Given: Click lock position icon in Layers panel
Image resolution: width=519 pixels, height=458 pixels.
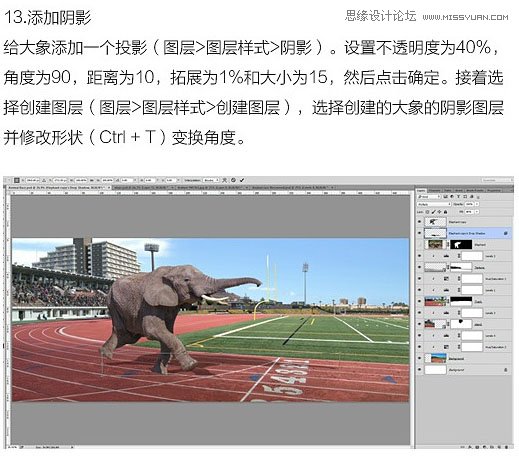Looking at the screenshot, I should [x=439, y=212].
